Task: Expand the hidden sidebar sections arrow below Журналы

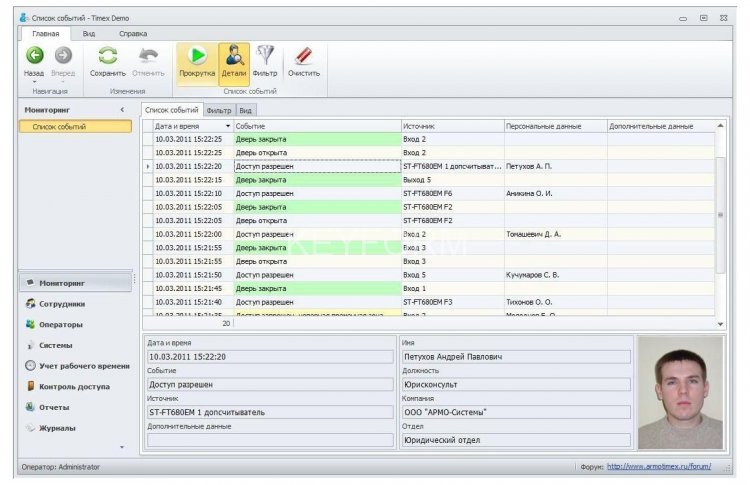Action: coord(122,447)
